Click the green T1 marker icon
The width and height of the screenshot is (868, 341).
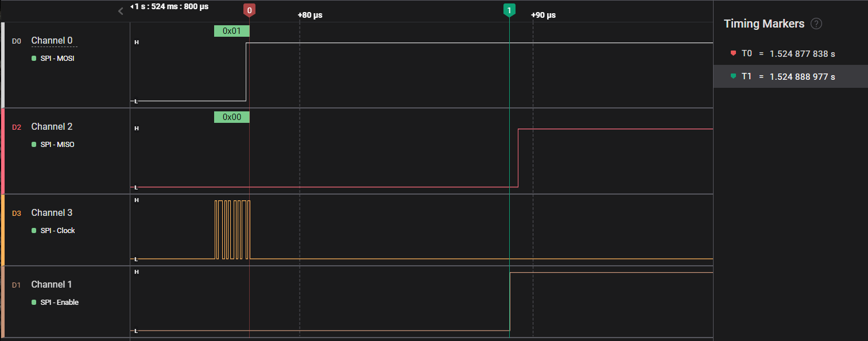pos(733,76)
